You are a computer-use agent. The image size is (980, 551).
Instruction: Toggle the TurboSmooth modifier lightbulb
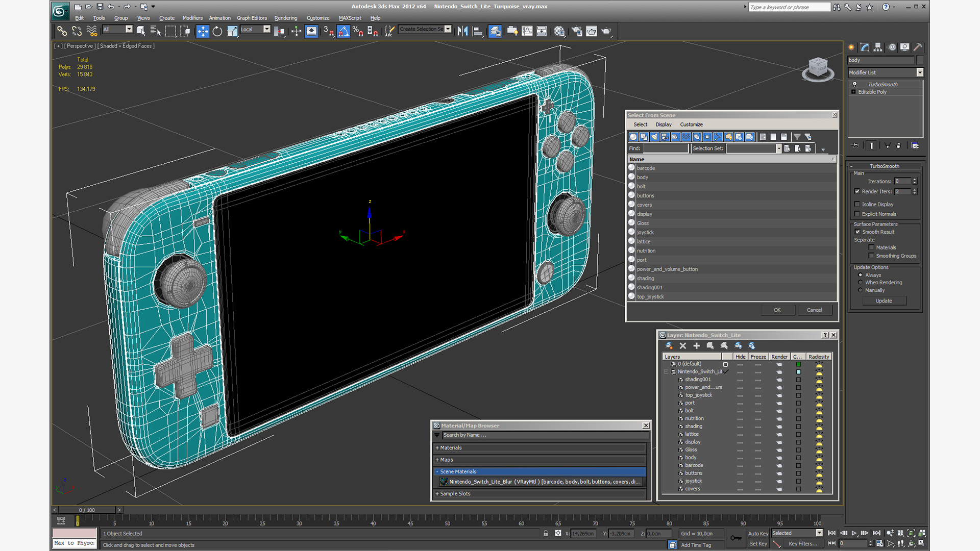point(855,84)
